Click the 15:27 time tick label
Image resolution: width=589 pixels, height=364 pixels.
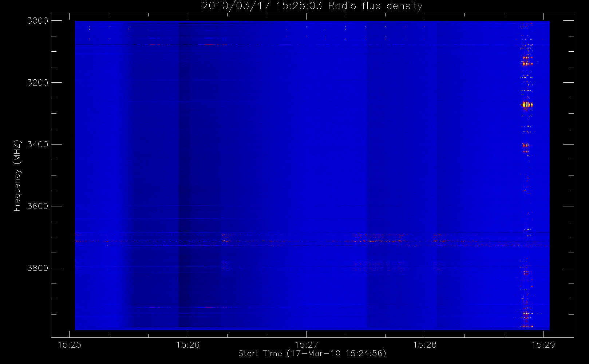(x=307, y=345)
